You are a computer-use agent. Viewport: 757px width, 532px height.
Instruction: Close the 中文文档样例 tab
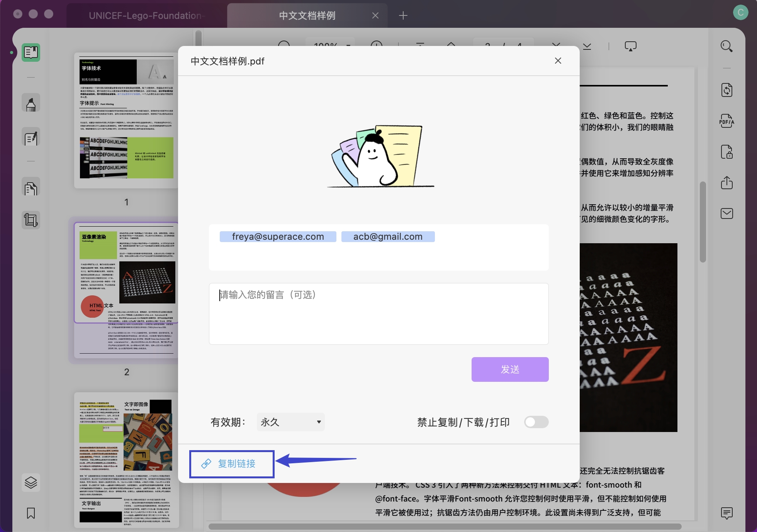(x=375, y=15)
